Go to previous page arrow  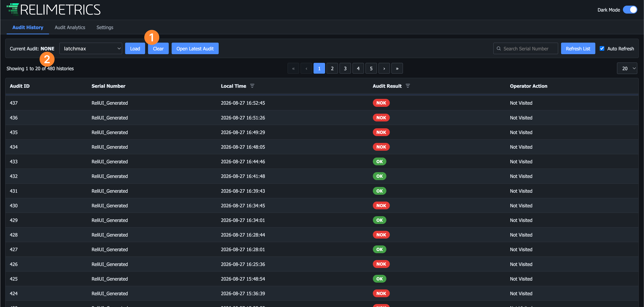point(306,68)
